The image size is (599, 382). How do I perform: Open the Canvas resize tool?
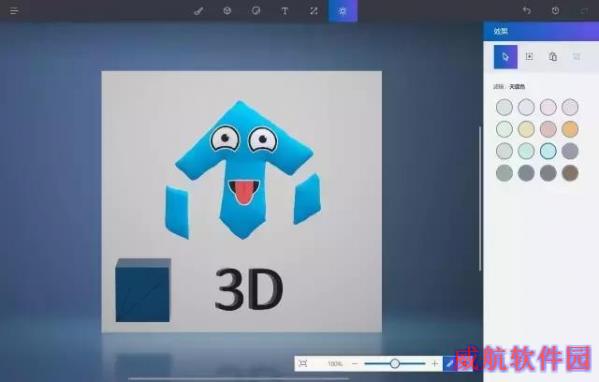pyautogui.click(x=314, y=11)
